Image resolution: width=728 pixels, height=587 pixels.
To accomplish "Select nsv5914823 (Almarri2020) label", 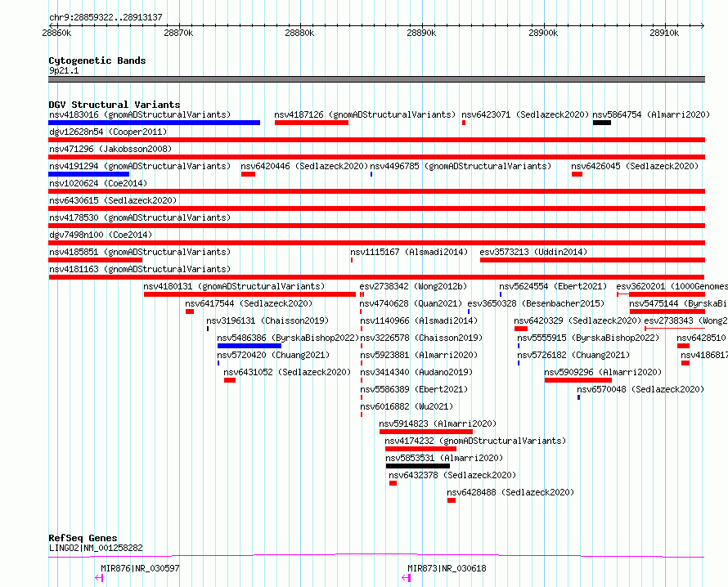I will [x=438, y=423].
